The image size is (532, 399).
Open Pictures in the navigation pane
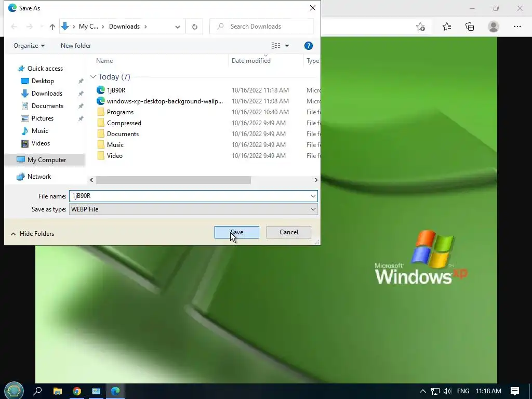[x=43, y=118]
